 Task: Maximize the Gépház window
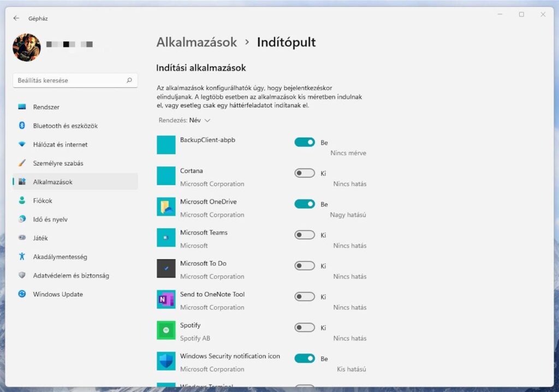521,14
